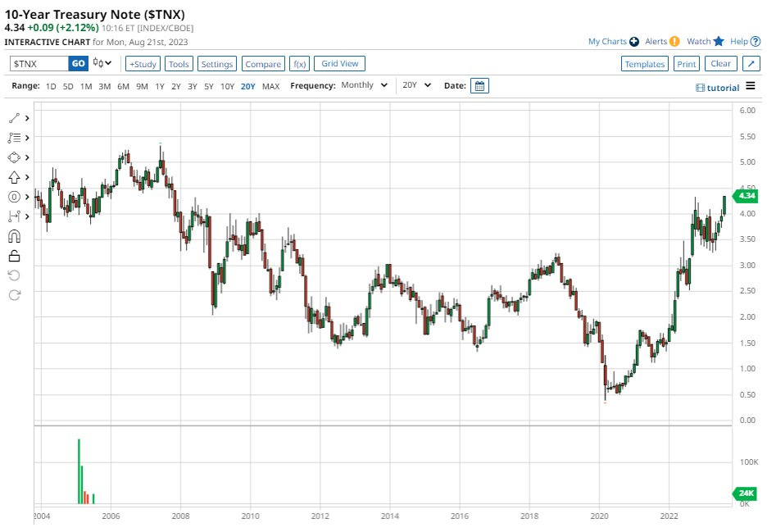Image resolution: width=767 pixels, height=532 pixels.
Task: Open the Frequency Monthly dropdown
Action: (364, 85)
